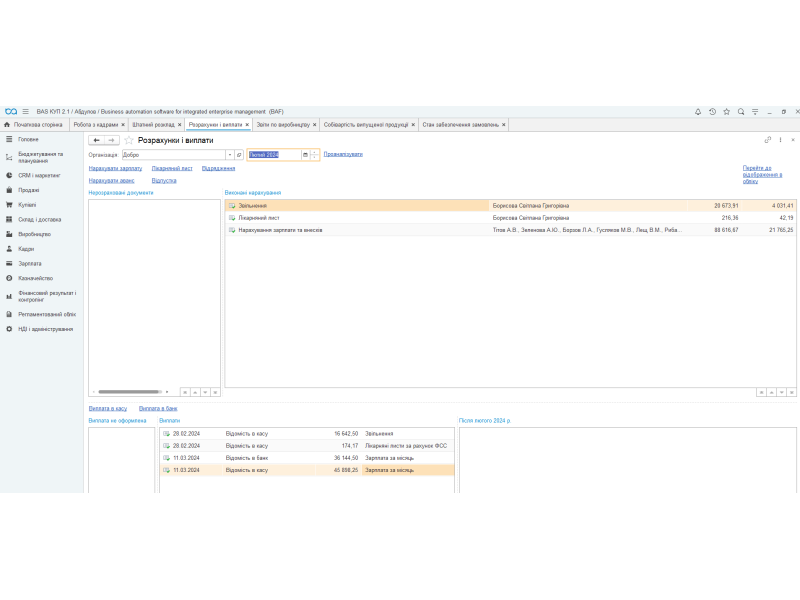Open the main menu hamburger icon
The height and width of the screenshot is (600, 800).
click(26, 111)
